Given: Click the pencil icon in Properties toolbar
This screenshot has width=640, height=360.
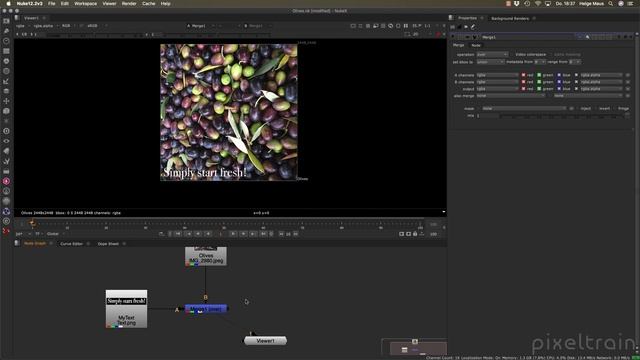Looking at the screenshot, I should coord(473,27).
